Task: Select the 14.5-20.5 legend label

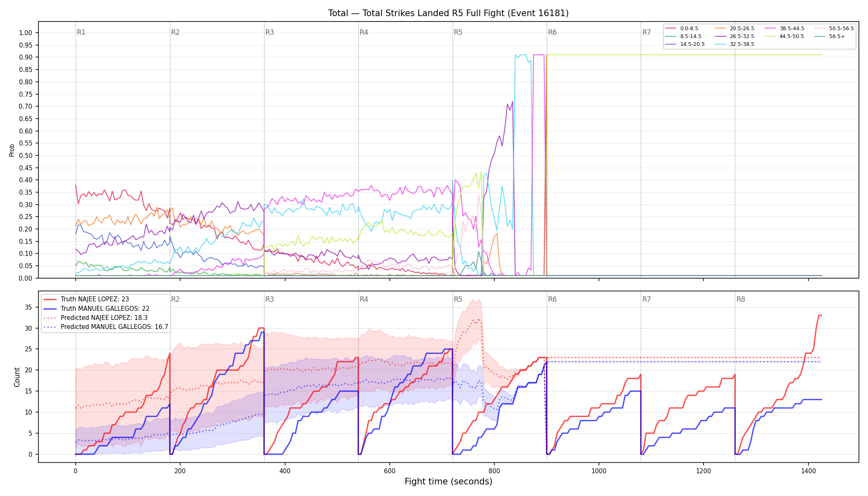Action: pos(692,44)
